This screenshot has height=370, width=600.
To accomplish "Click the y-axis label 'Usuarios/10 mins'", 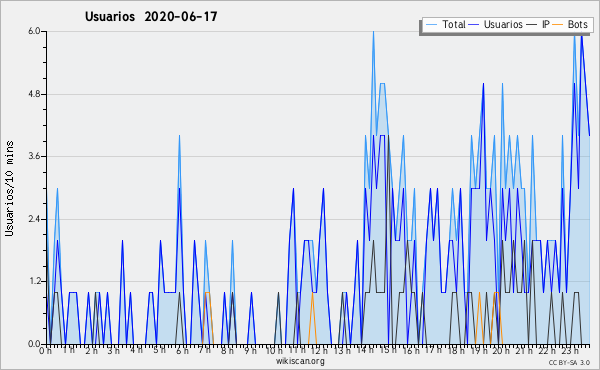I will (x=9, y=188).
